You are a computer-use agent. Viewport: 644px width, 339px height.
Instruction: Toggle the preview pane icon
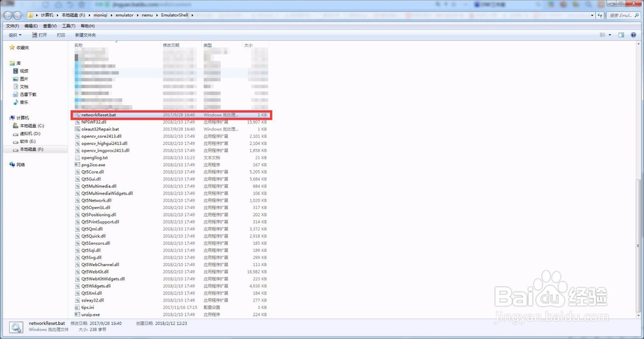coord(621,35)
